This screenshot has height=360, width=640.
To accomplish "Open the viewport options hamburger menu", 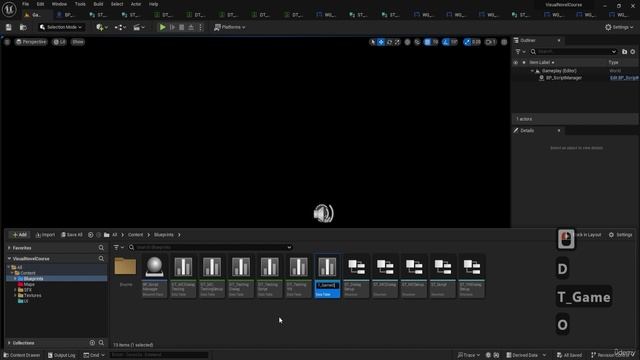I will tap(7, 42).
